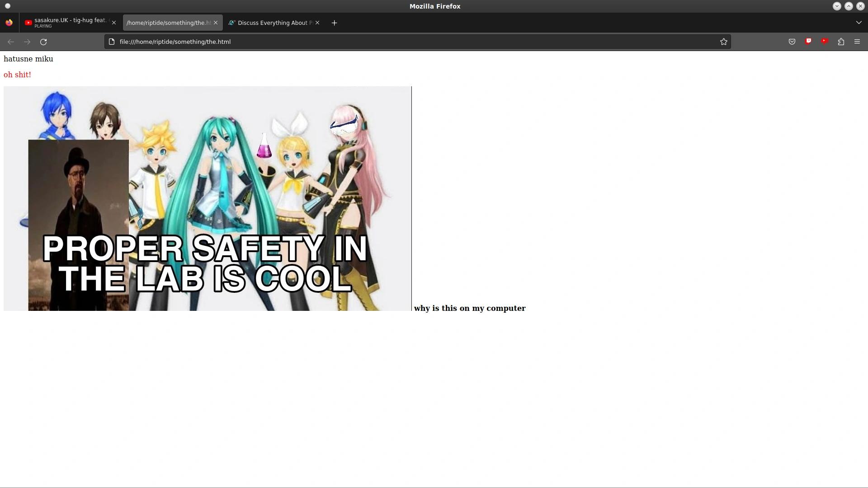Screen dimensions: 868x488
Task: Open the window controls dropdown arrow
Action: pyautogui.click(x=836, y=6)
